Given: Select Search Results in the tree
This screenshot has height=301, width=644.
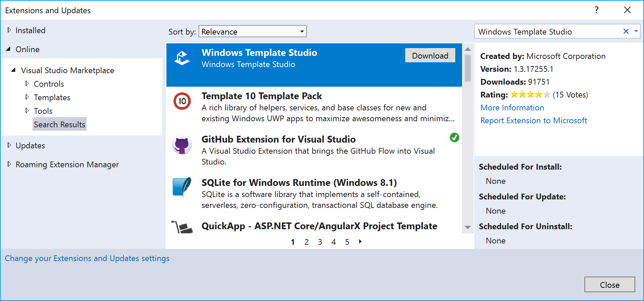Looking at the screenshot, I should (x=60, y=124).
